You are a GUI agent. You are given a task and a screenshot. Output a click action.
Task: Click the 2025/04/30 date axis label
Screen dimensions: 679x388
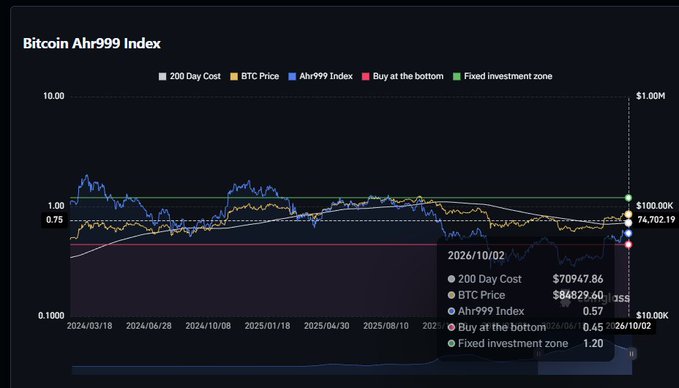click(x=327, y=326)
